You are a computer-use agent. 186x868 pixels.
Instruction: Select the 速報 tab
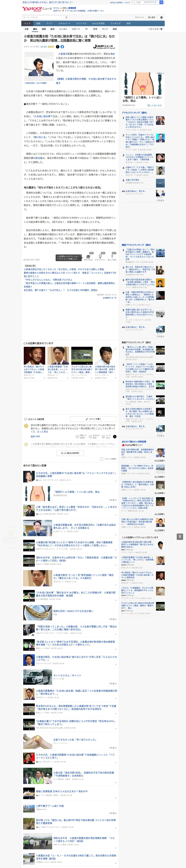[38, 24]
